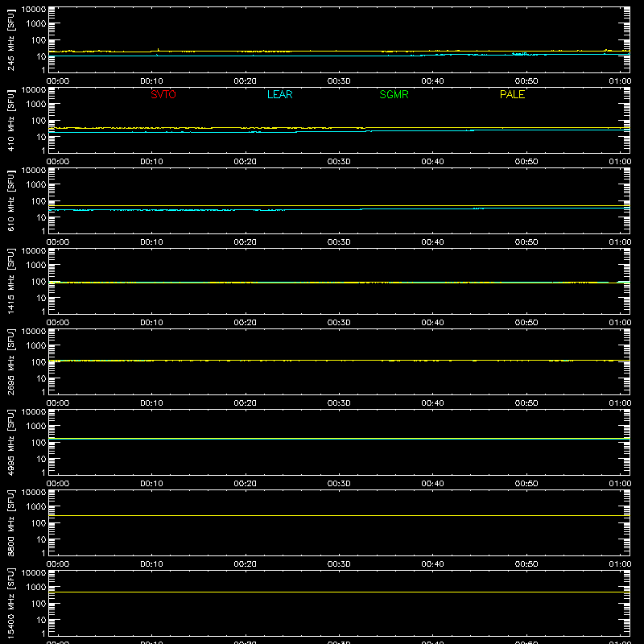Viewport: 644px width, 644px height.
Task: Click the cyan LEAR station label
Action: tap(279, 94)
